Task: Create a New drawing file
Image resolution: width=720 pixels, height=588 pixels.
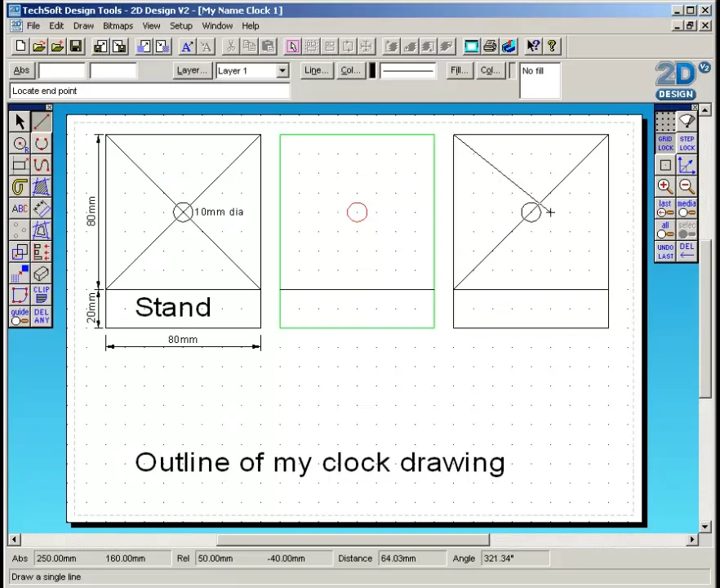Action: click(20, 46)
